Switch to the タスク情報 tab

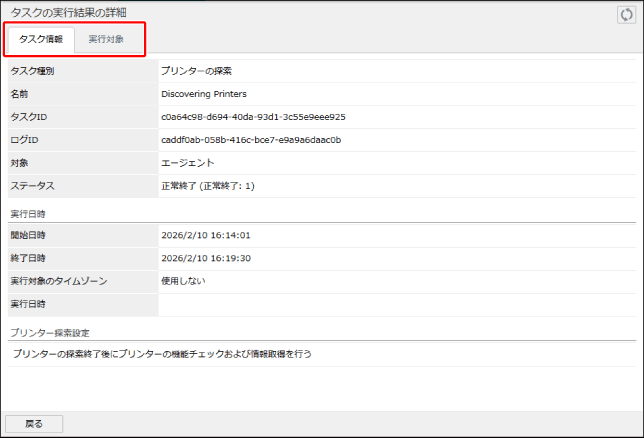click(41, 40)
